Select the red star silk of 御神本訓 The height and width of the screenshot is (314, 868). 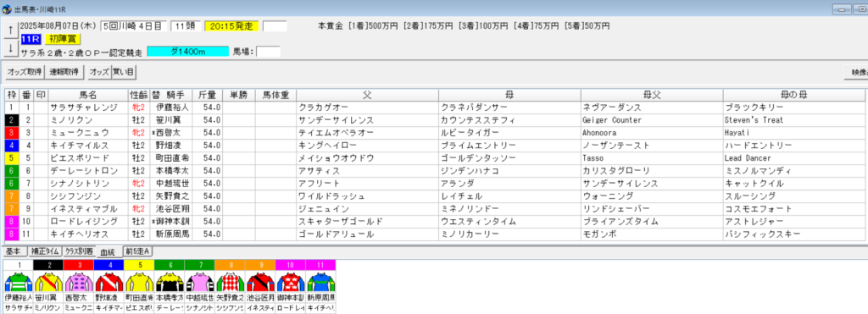[x=290, y=281]
